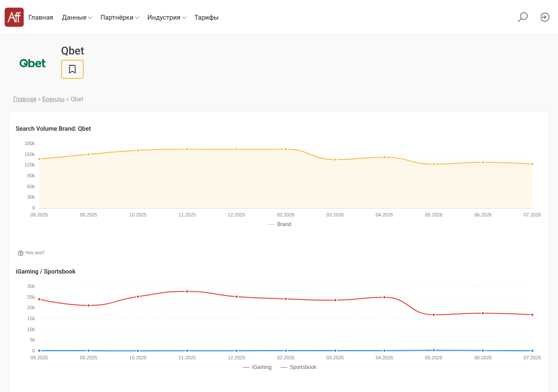The image size is (558, 392).
Task: Click the red line point at 09.2025
Action: [x=88, y=305]
